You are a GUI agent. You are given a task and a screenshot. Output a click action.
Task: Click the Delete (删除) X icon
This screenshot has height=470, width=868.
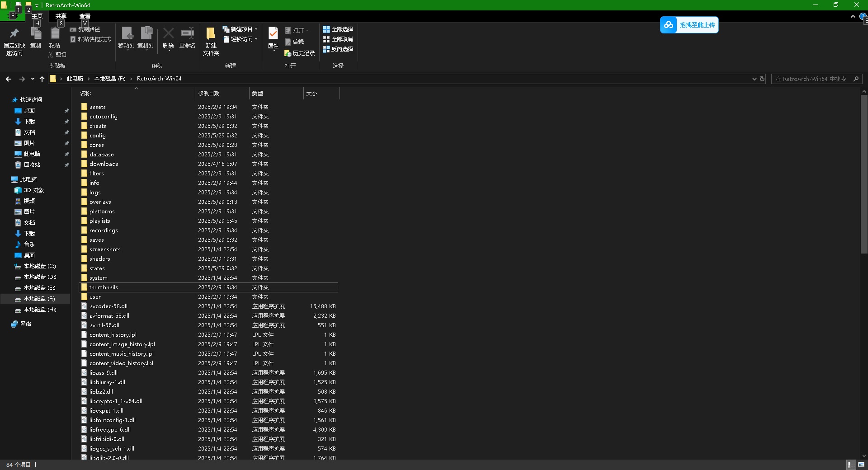[168, 33]
